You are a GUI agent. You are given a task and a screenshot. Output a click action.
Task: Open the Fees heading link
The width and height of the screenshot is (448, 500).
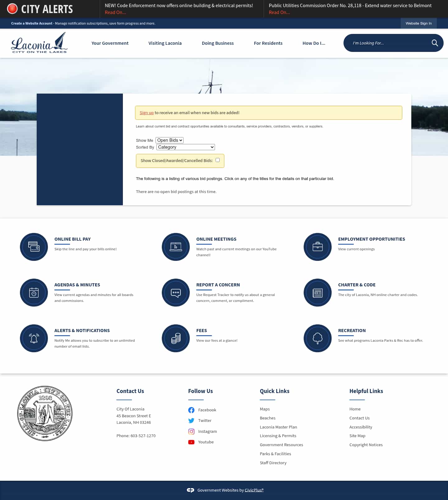tap(202, 331)
